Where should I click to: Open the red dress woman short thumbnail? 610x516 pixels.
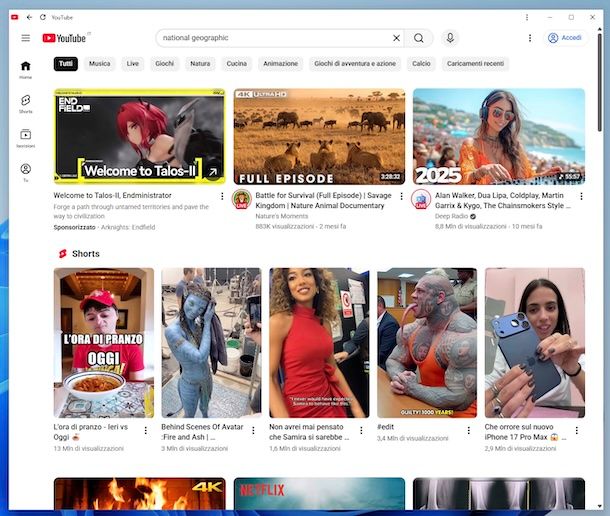tap(319, 343)
